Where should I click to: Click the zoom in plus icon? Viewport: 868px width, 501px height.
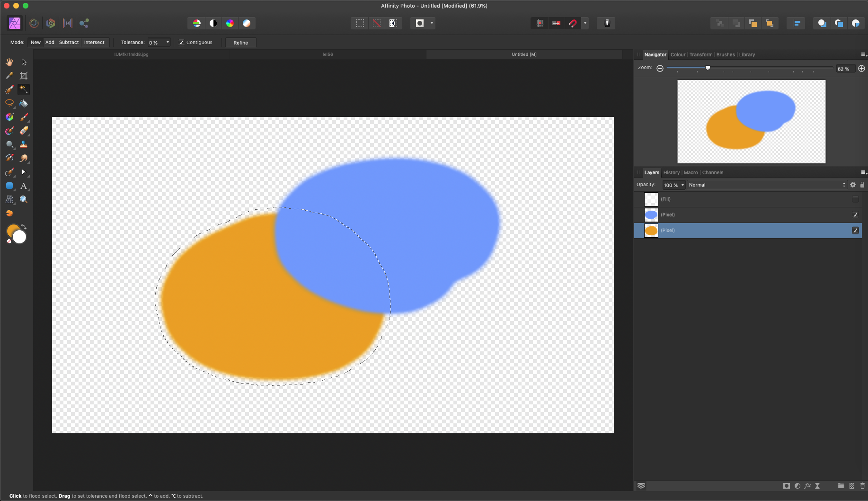pyautogui.click(x=861, y=69)
